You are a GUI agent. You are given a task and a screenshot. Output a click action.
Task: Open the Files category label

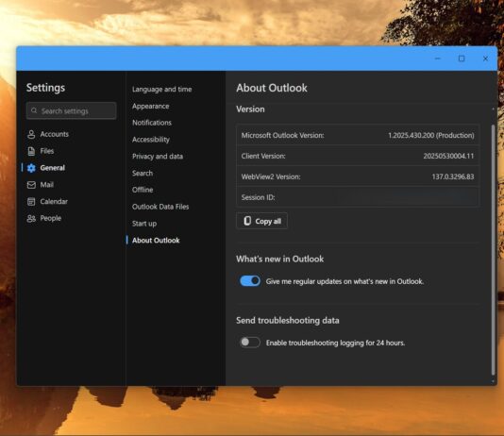pyautogui.click(x=47, y=151)
